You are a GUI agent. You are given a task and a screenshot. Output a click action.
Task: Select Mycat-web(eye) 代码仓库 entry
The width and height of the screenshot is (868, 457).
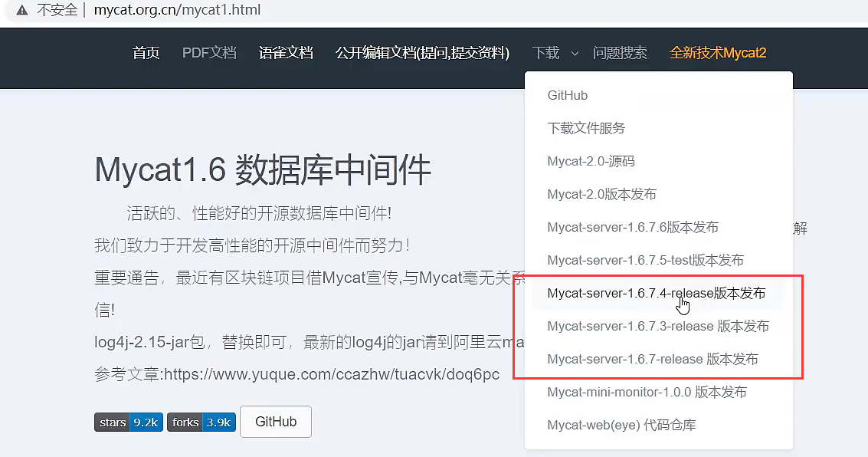pos(659,425)
